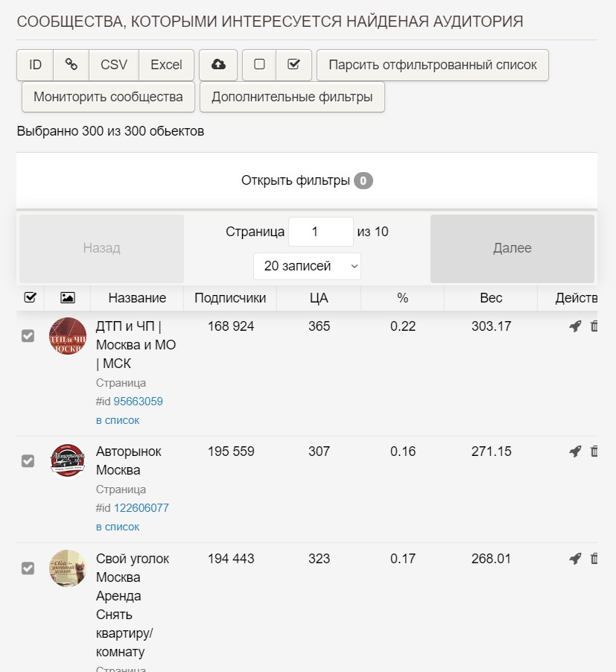Screen dimensions: 616x672
Task: Click rocket icon for ДТП и ЧП row
Action: coord(574,326)
